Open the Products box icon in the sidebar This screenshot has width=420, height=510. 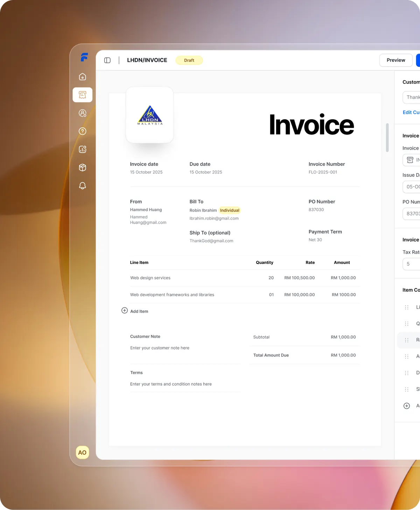tap(83, 168)
